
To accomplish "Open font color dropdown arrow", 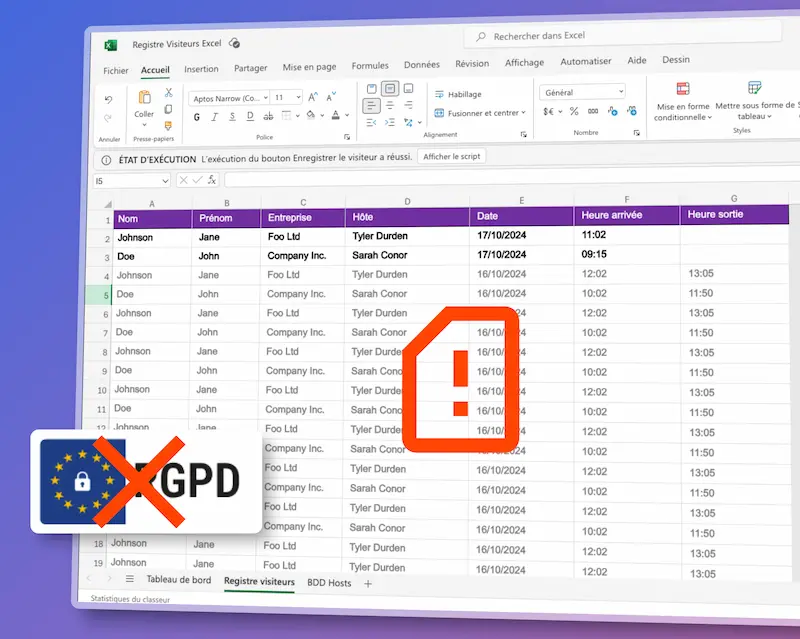I will 347,115.
